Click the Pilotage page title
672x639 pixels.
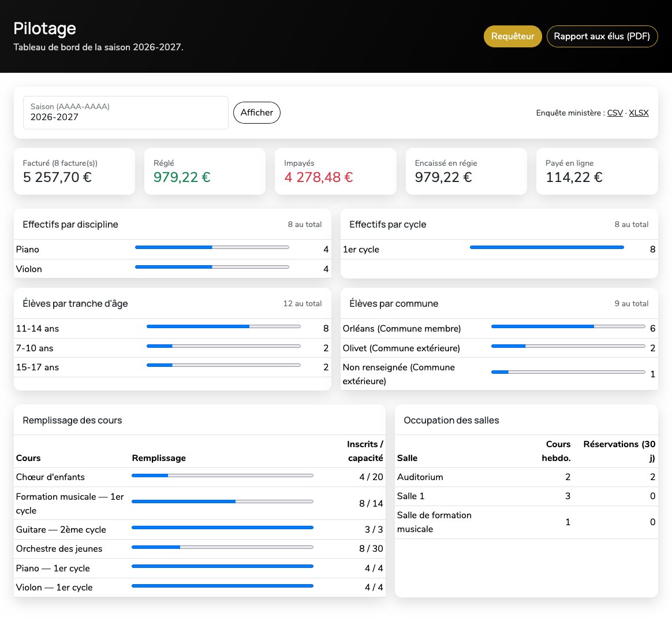44,29
